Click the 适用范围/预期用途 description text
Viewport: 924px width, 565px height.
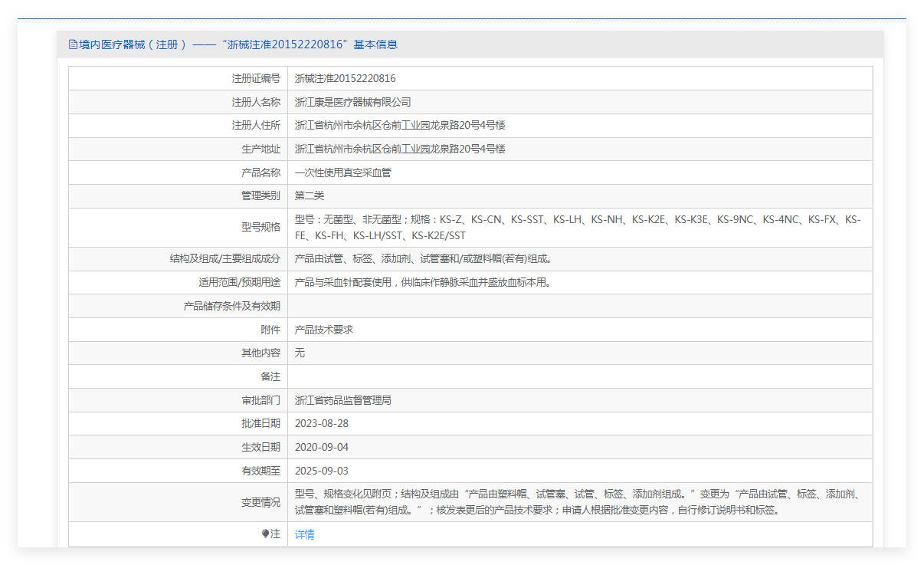coord(423,282)
